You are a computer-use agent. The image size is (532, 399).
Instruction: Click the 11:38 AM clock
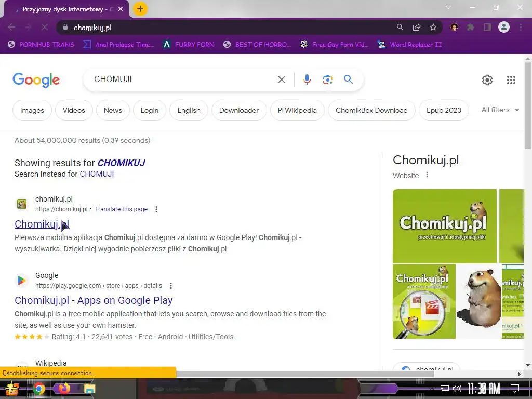(x=484, y=389)
